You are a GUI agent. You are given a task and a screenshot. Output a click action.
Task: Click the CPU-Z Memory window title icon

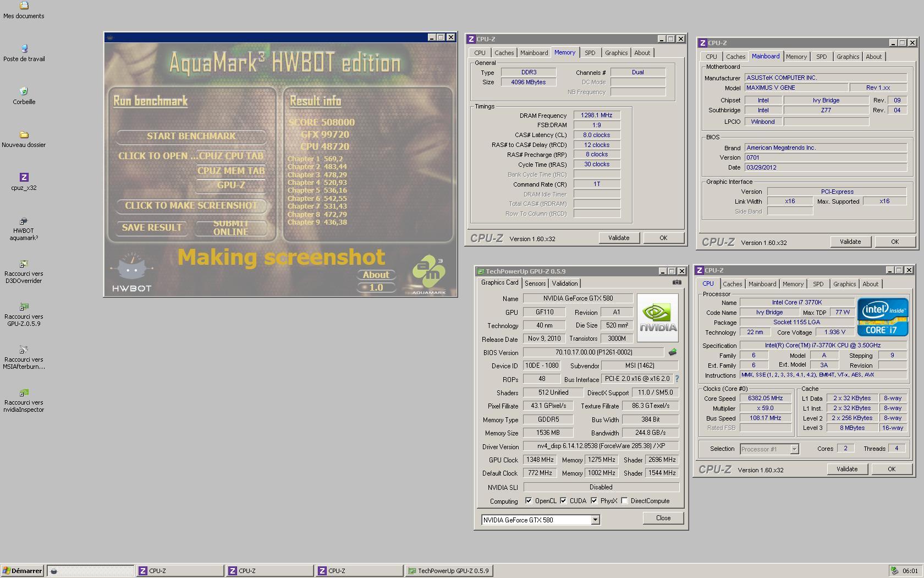coord(471,39)
